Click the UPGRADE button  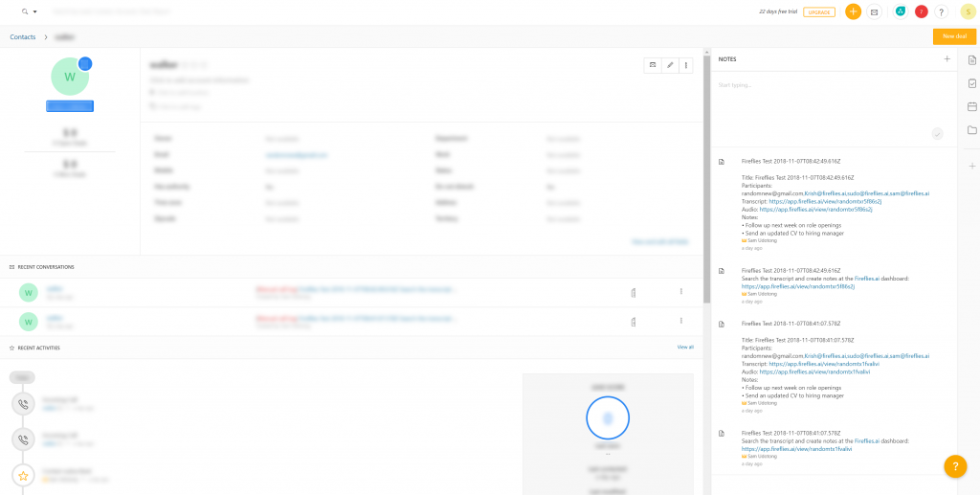point(819,11)
